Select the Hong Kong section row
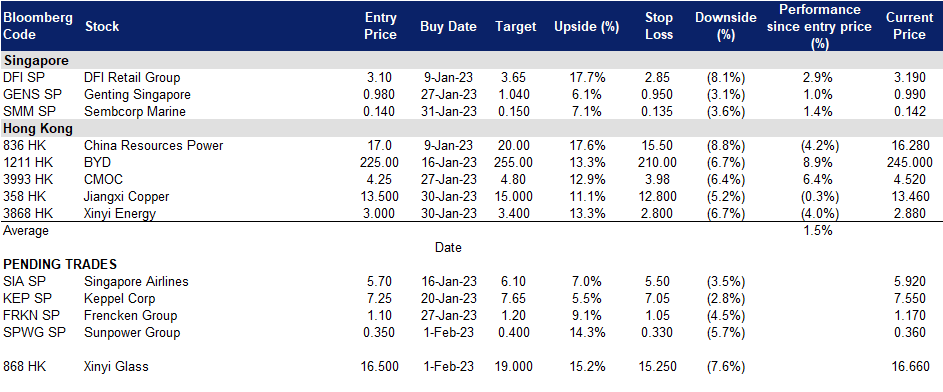This screenshot has height=392, width=943. 472,127
